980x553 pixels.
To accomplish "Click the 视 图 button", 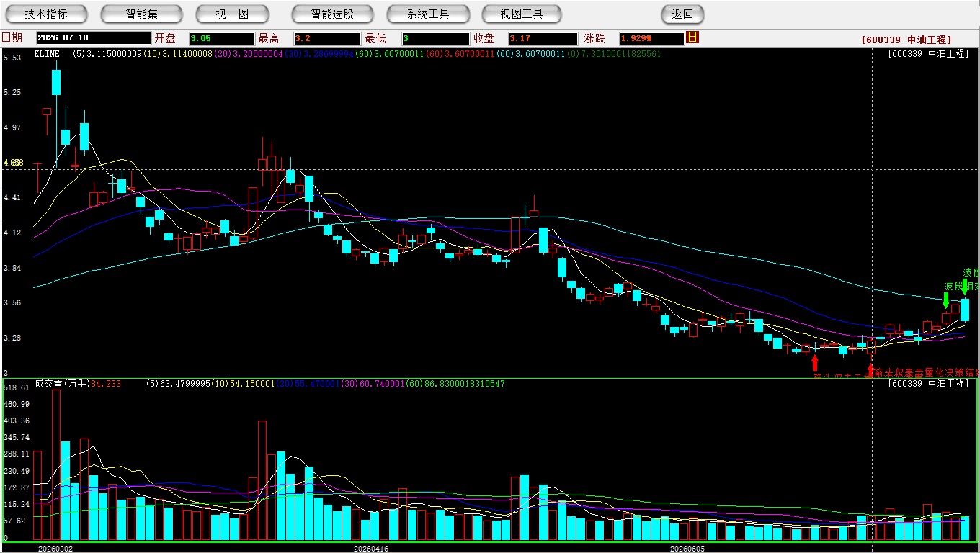I will click(x=233, y=14).
